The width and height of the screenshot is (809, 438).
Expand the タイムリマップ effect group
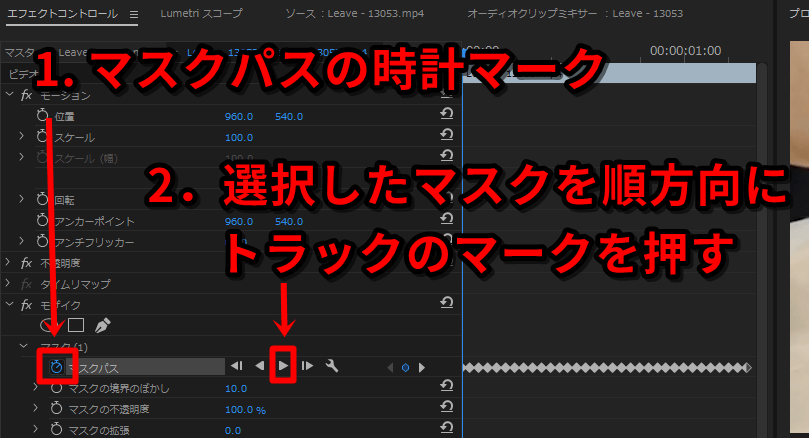point(8,283)
